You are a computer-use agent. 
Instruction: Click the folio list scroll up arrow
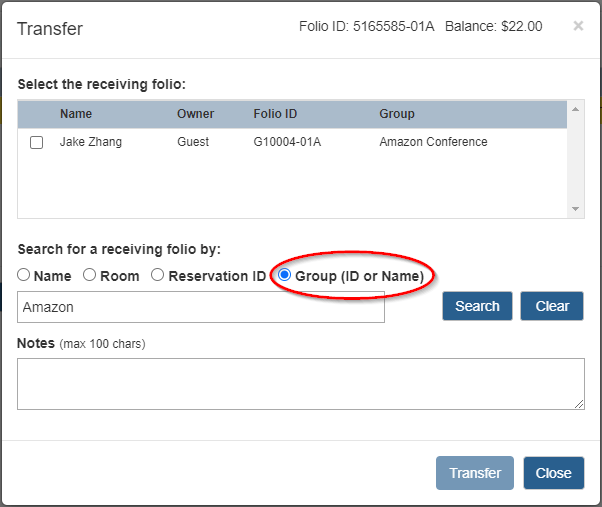575,109
